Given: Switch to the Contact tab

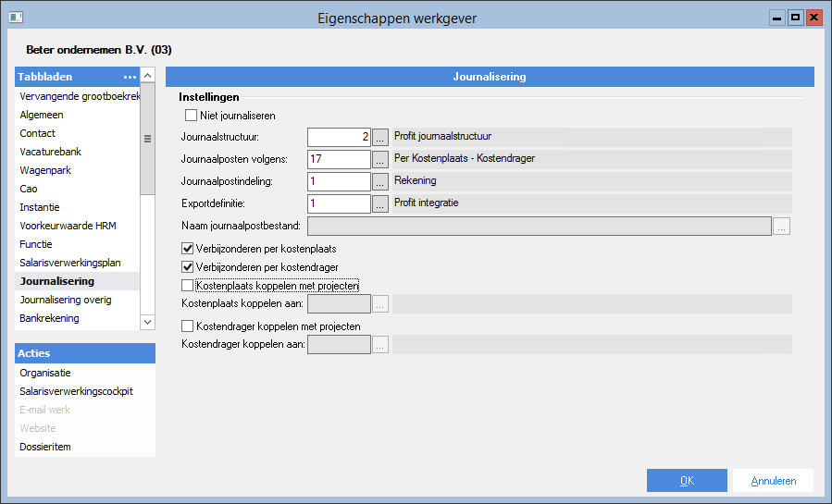Looking at the screenshot, I should [x=78, y=133].
